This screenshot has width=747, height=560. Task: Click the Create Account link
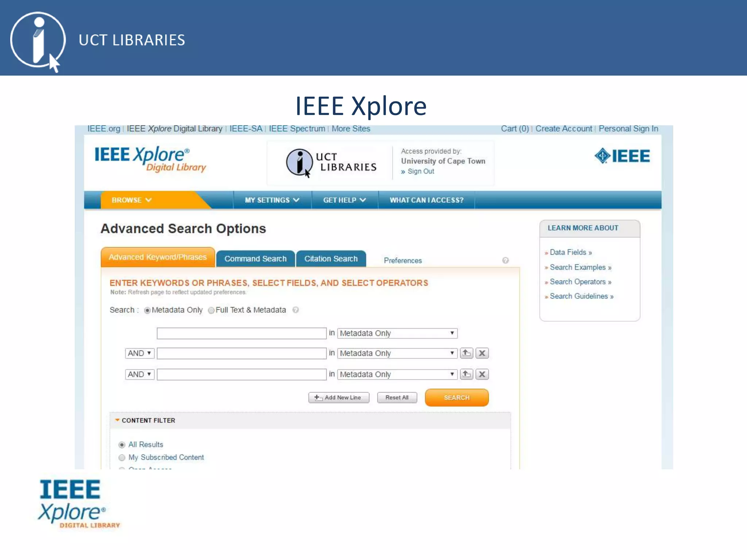click(x=564, y=129)
